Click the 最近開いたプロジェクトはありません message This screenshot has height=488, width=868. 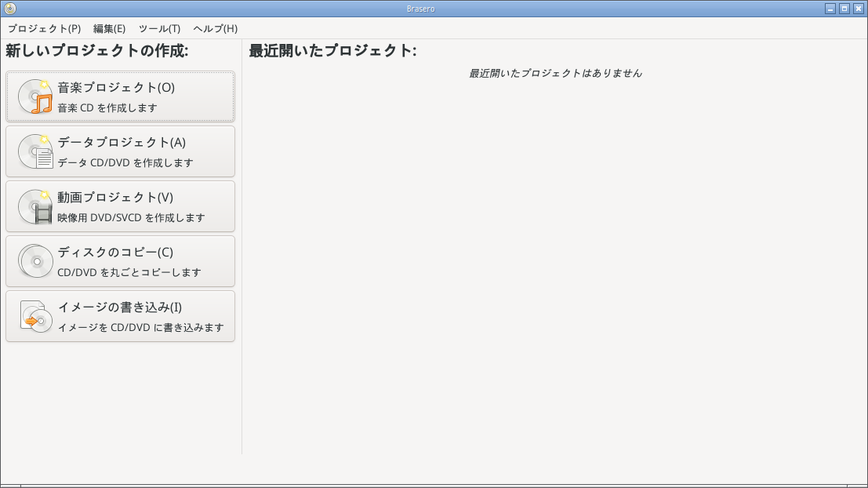pyautogui.click(x=555, y=73)
